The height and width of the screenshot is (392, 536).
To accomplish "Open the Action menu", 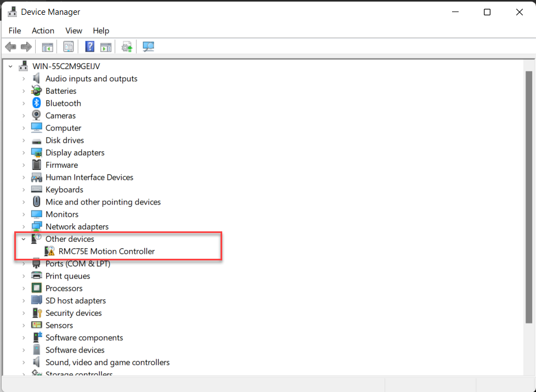I will (x=43, y=31).
